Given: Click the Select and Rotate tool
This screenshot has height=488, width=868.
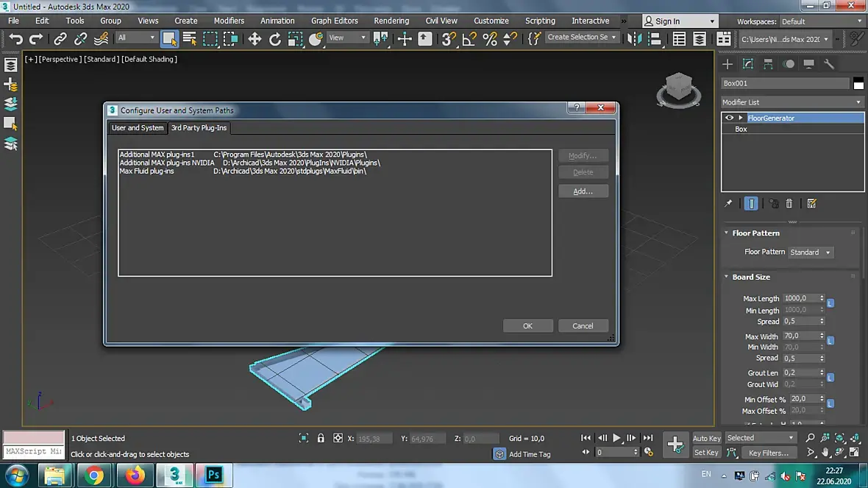Looking at the screenshot, I should click(274, 39).
